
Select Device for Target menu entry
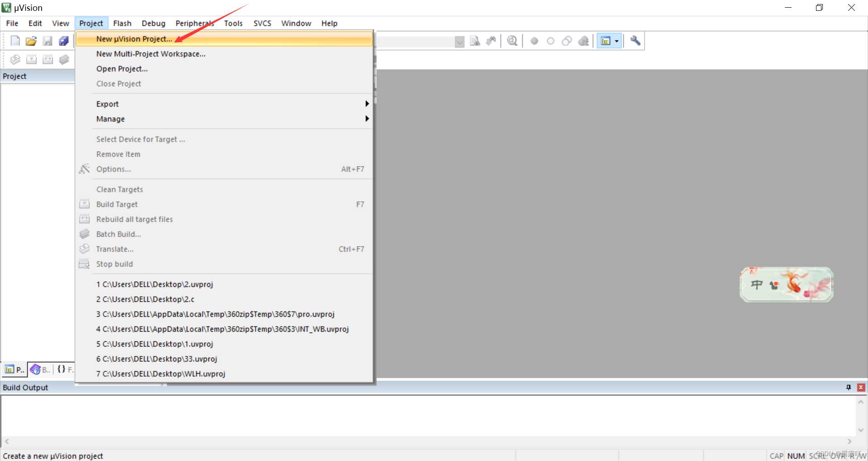(x=224, y=139)
